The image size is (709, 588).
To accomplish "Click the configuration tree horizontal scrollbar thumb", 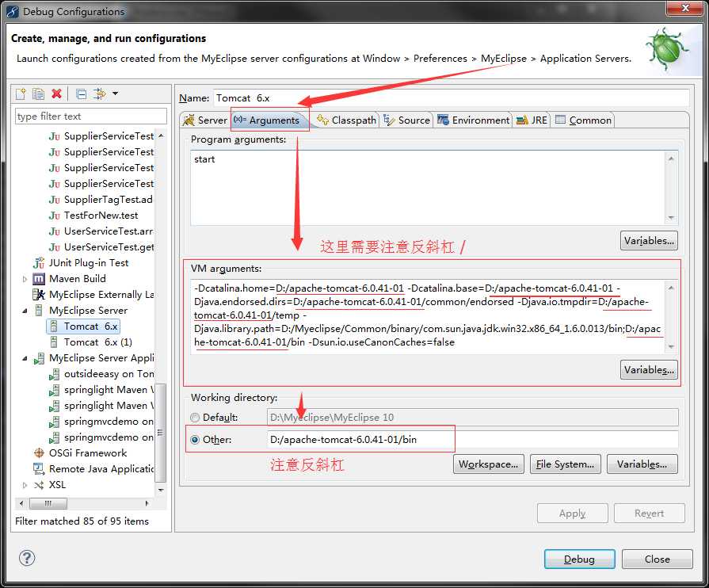I will pos(48,503).
